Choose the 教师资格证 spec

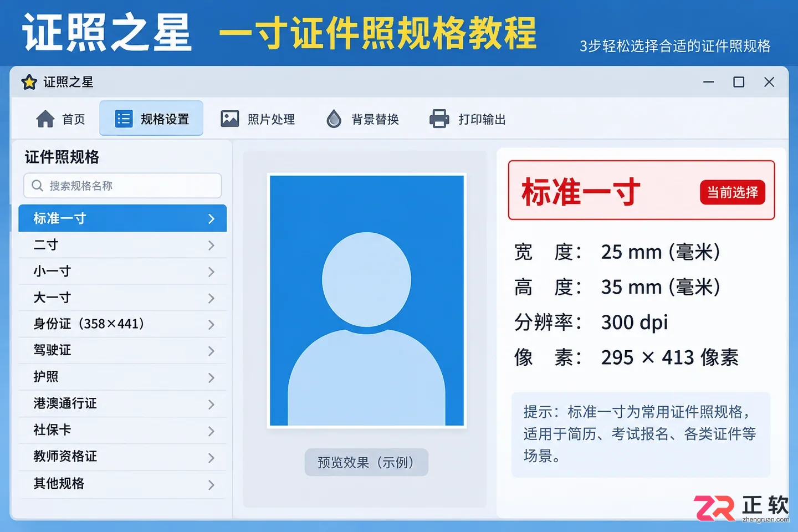[122, 457]
